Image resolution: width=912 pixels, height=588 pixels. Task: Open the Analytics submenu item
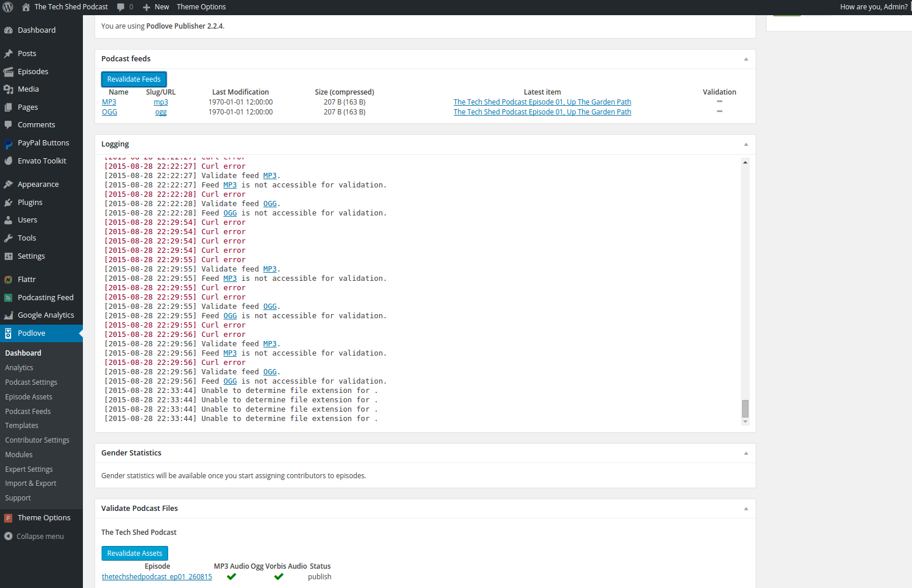click(19, 368)
